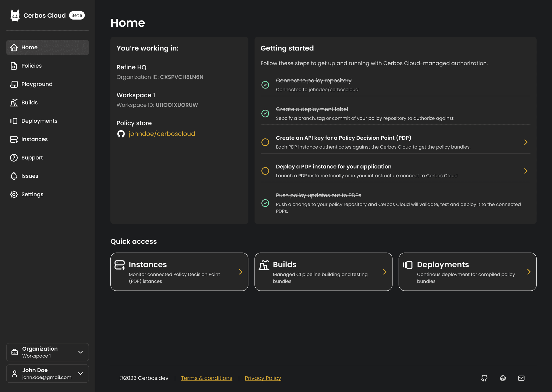Select Issues in the sidebar
This screenshot has width=552, height=392.
47,176
